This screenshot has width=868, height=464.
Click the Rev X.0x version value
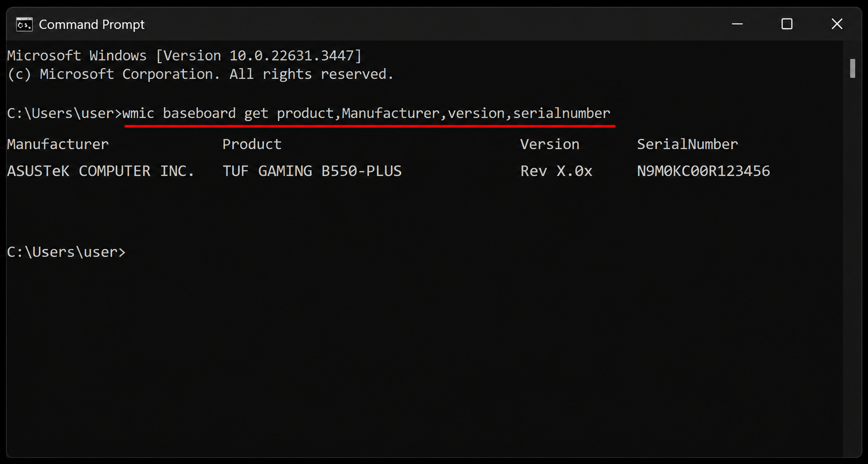click(556, 171)
